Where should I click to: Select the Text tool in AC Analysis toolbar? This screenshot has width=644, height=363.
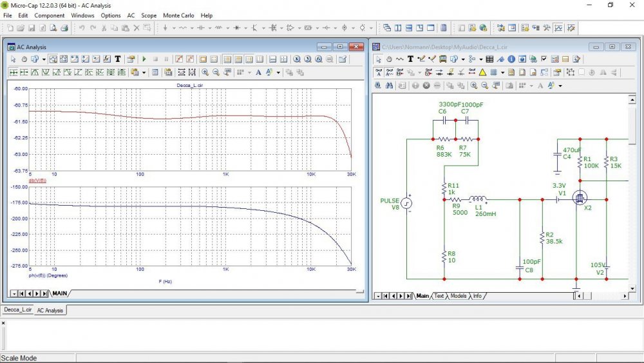coord(118,59)
